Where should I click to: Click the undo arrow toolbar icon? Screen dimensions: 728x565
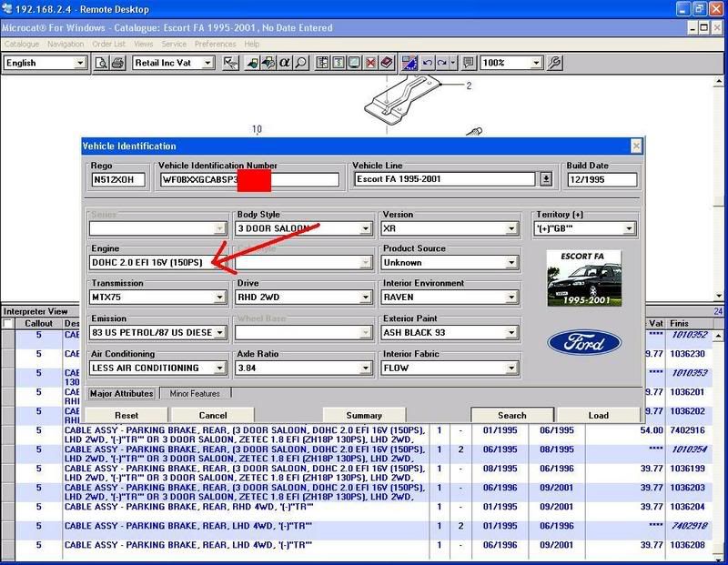(428, 63)
